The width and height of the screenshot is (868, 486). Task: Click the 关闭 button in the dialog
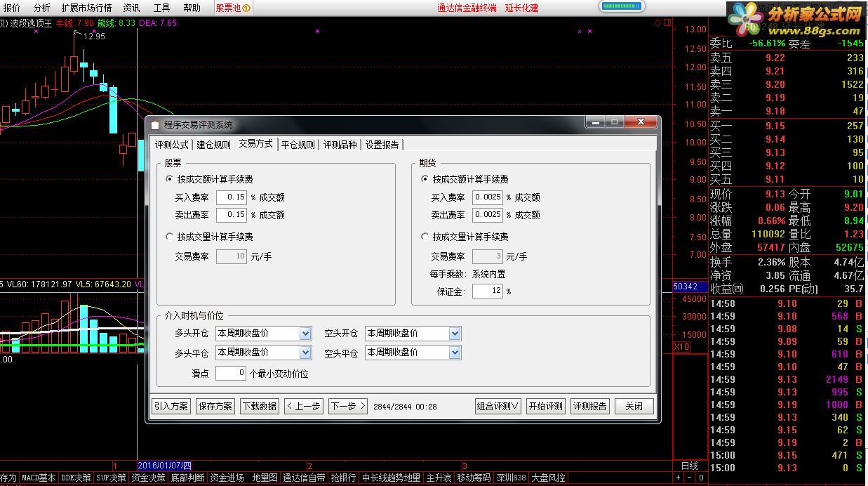tap(634, 406)
